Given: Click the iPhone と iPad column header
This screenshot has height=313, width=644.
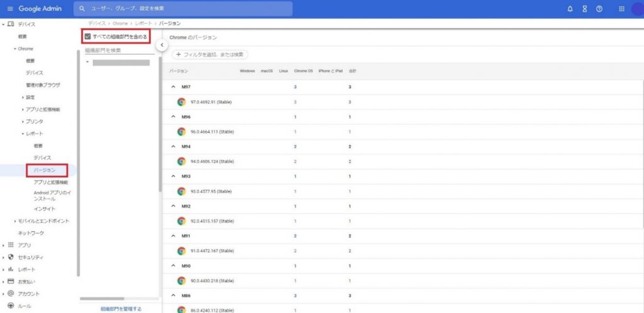Looking at the screenshot, I should 330,71.
